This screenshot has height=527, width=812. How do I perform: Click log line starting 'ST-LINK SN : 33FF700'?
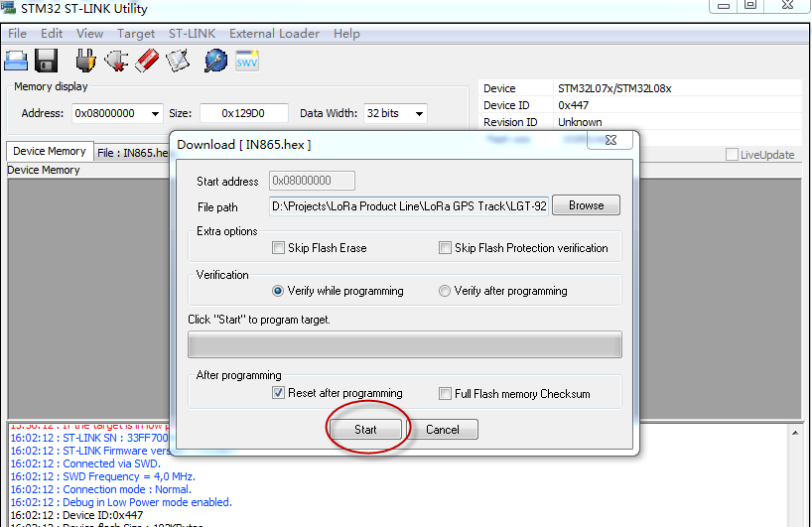pyautogui.click(x=89, y=438)
